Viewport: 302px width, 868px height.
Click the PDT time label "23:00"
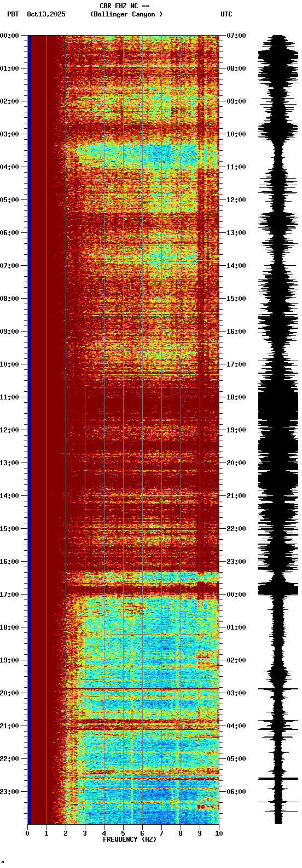pyautogui.click(x=9, y=792)
